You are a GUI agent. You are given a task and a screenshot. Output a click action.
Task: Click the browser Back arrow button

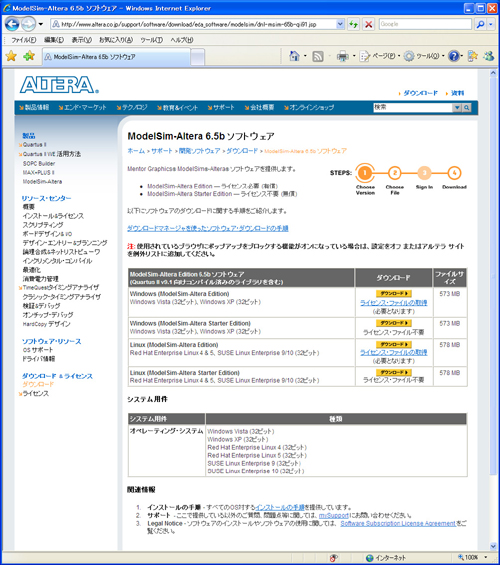(x=12, y=24)
